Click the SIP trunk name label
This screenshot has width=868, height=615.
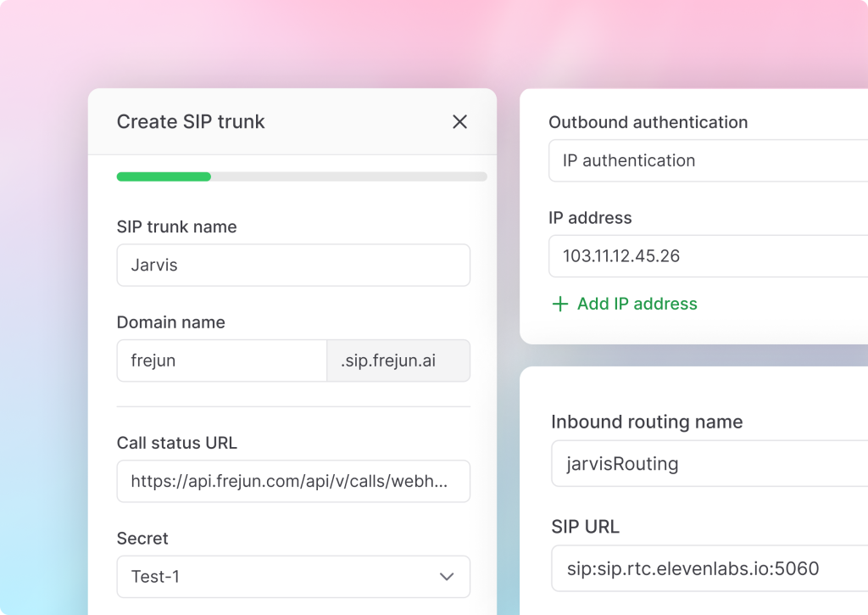(x=176, y=227)
